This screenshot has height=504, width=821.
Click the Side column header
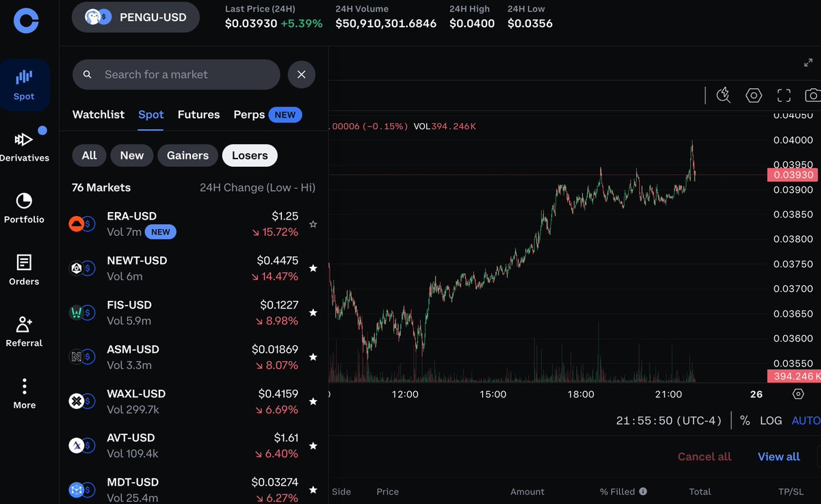point(341,491)
